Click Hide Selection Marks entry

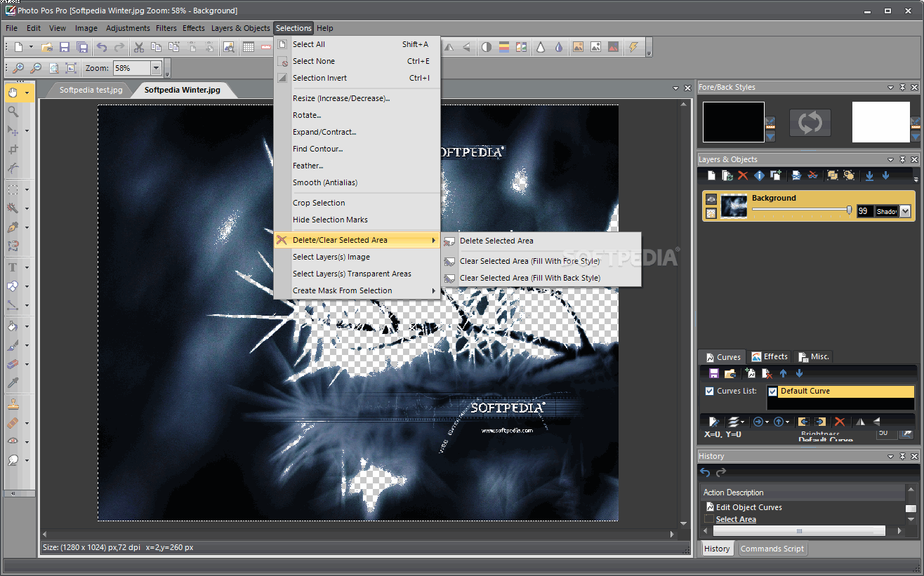coord(357,220)
